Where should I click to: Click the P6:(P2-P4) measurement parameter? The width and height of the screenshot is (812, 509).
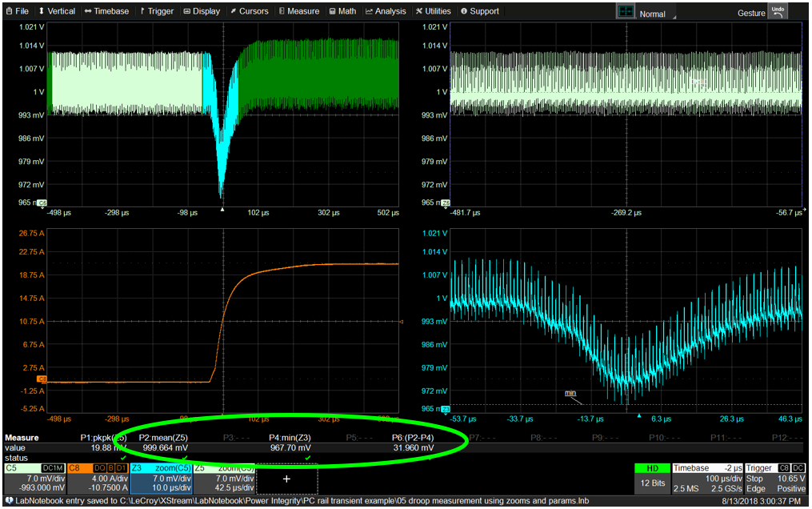click(414, 438)
